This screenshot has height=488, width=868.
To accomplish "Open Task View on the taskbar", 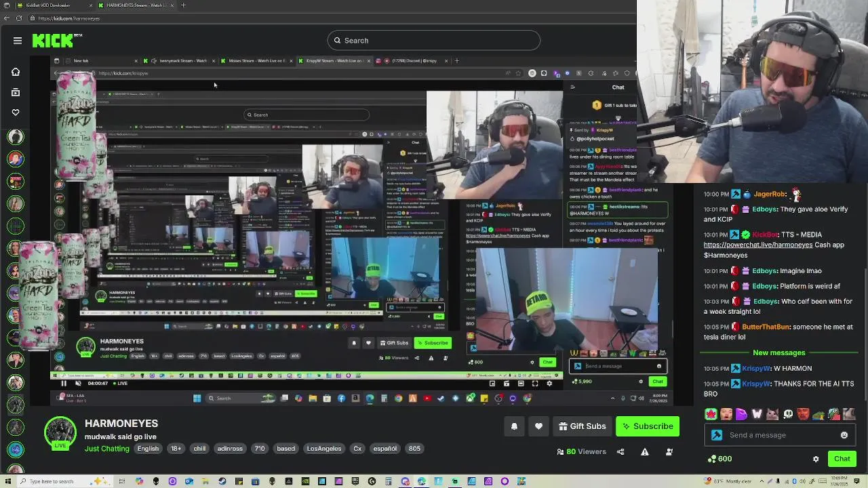I will click(x=123, y=482).
